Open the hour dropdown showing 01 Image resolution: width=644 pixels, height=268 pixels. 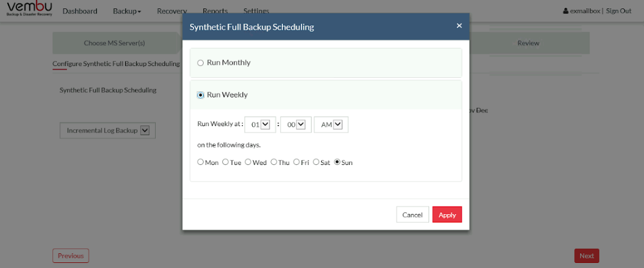point(260,124)
